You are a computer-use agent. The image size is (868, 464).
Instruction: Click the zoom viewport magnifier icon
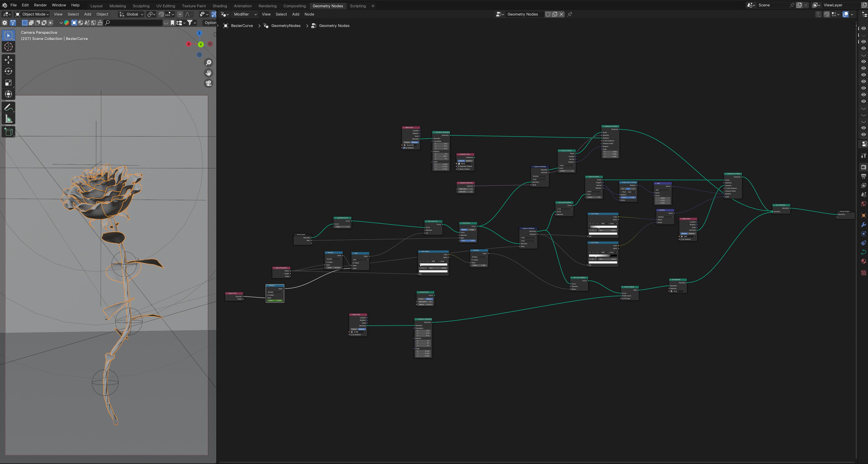(209, 63)
